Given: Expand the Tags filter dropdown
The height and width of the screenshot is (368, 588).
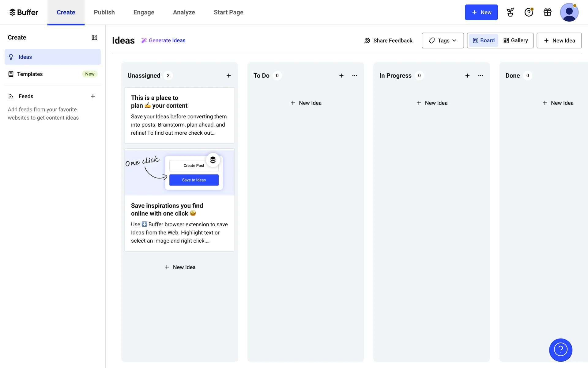Looking at the screenshot, I should point(443,40).
